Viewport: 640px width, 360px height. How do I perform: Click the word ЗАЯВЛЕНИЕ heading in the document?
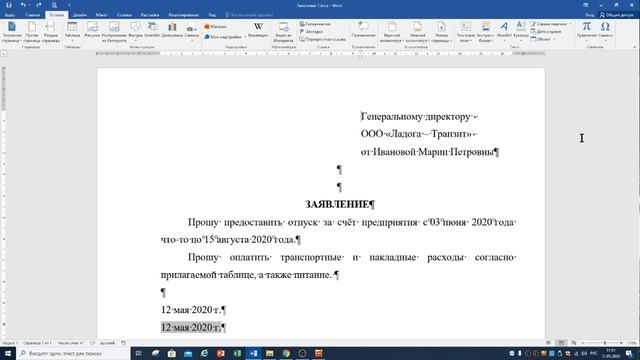click(337, 204)
